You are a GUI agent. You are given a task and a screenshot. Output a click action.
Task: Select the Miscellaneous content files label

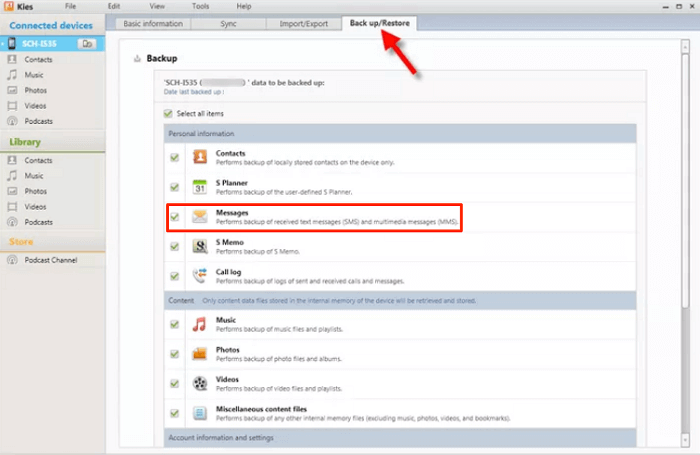click(x=261, y=409)
